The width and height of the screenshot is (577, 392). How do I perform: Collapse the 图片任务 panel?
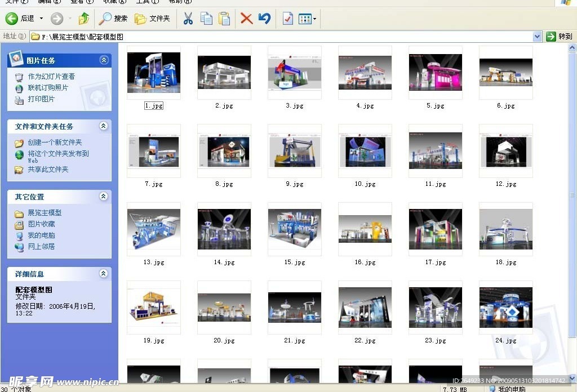pyautogui.click(x=104, y=60)
